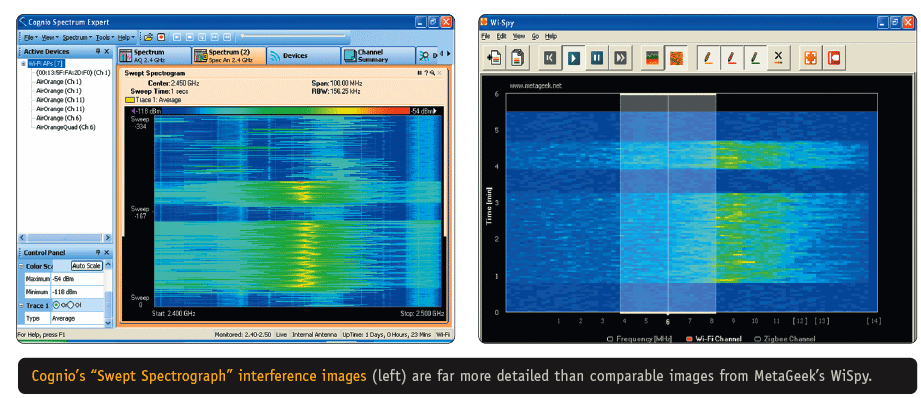The width and height of the screenshot is (921, 398).
Task: Open the Edit menu in Wi-Spy
Action: coord(501,36)
